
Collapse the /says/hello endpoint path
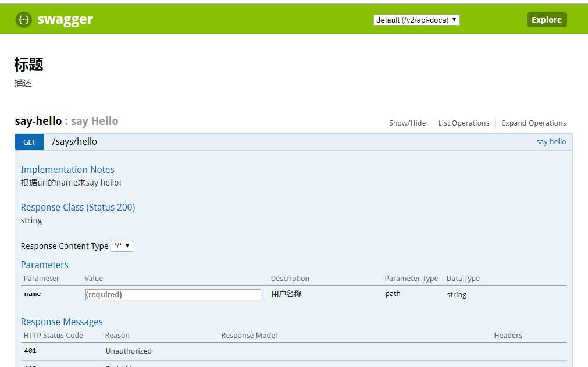click(x=74, y=142)
